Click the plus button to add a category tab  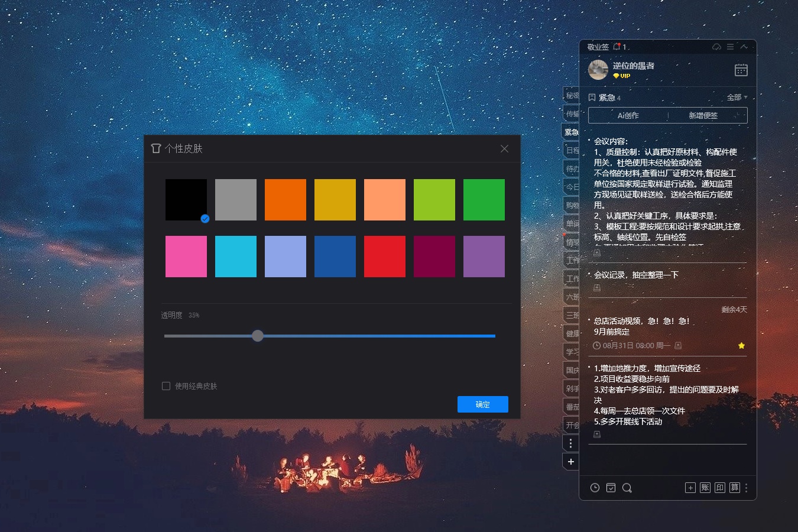tap(570, 462)
